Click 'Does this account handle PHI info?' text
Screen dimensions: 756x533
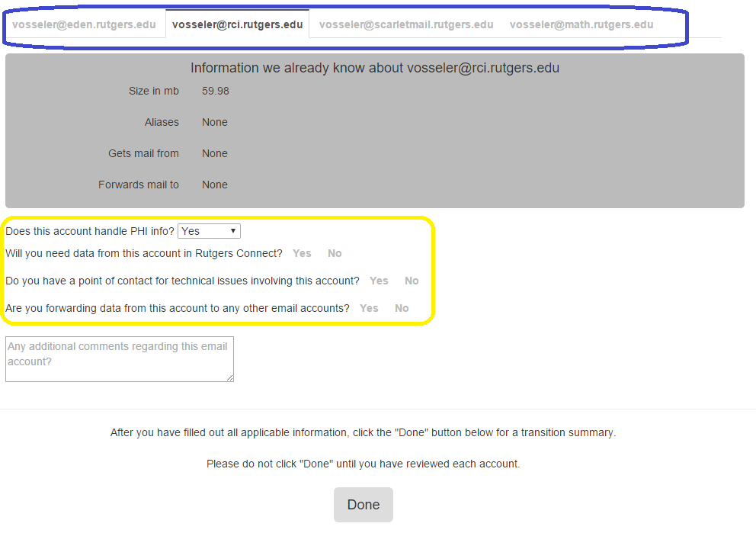(90, 231)
